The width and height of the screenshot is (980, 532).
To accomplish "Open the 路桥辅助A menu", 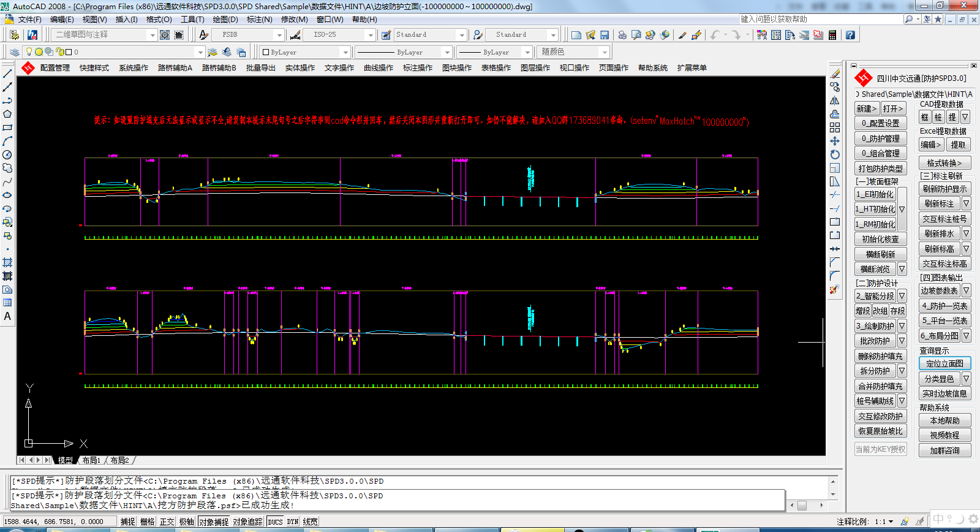I will coord(175,68).
